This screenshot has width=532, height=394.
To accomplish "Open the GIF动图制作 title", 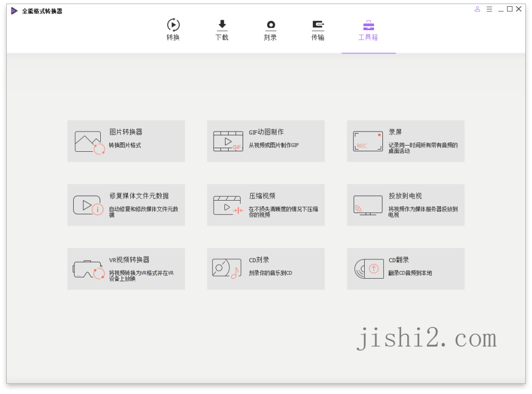I will click(x=267, y=132).
